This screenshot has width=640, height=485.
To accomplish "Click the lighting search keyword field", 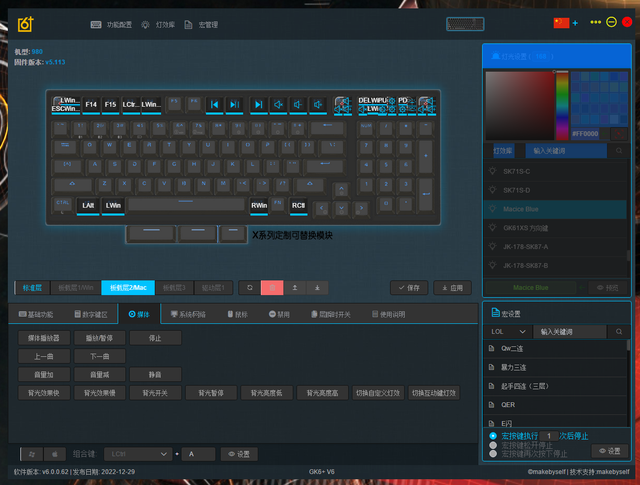I will pos(566,151).
